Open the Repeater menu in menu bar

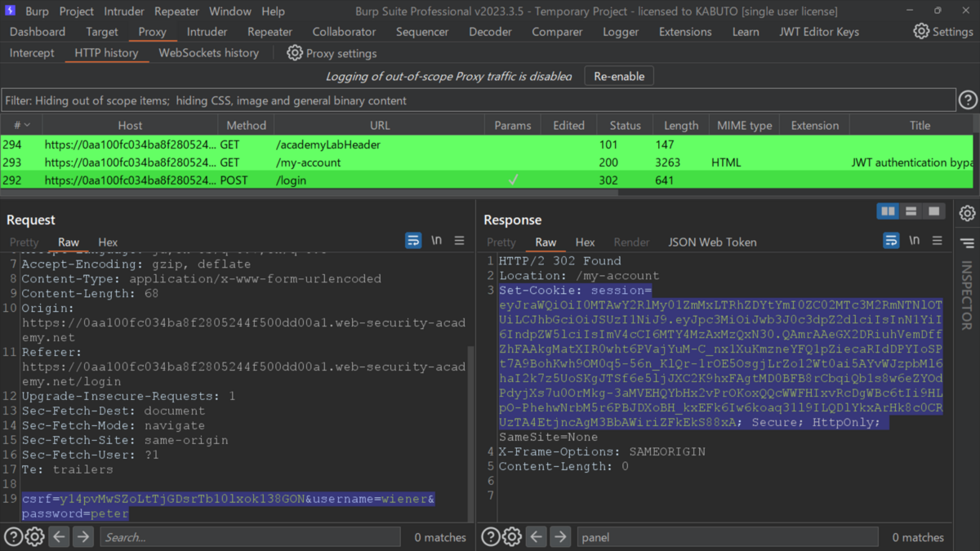176,11
